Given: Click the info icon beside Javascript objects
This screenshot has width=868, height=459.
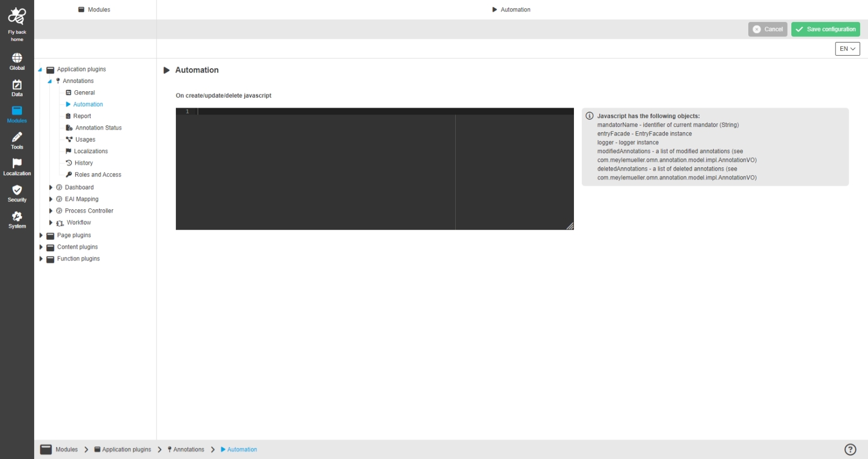Looking at the screenshot, I should click(590, 116).
